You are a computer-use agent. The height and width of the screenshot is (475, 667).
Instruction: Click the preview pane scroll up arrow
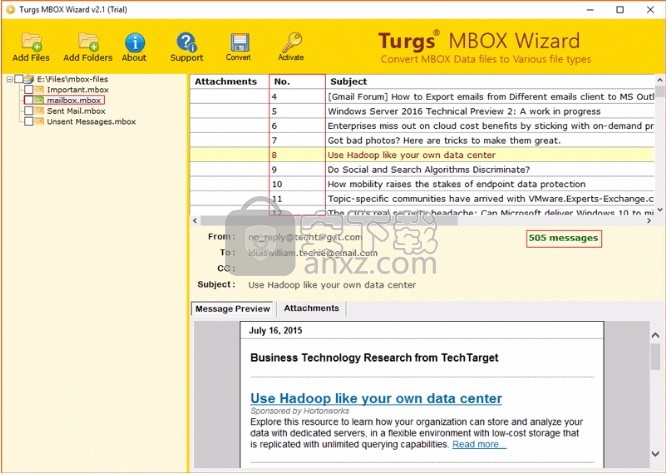(656, 336)
